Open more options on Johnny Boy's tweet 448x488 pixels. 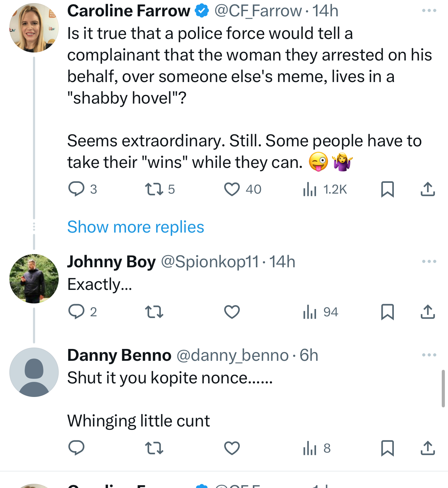(429, 261)
